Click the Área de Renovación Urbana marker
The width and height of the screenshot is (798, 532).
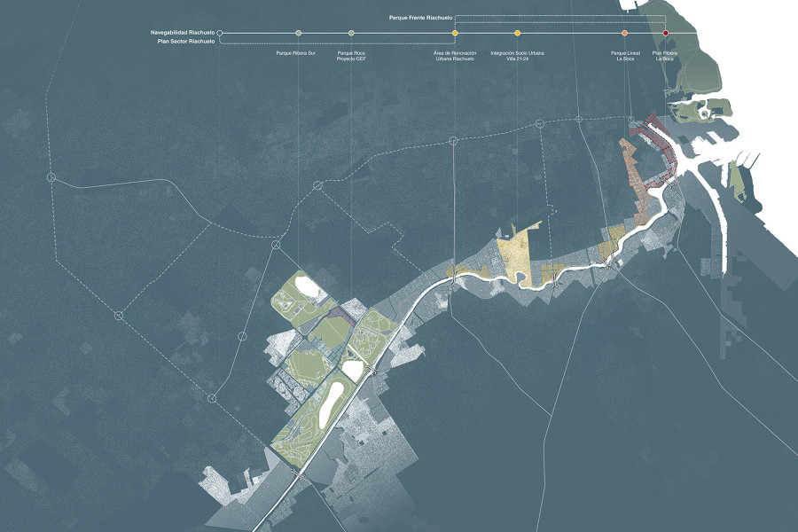[455, 33]
